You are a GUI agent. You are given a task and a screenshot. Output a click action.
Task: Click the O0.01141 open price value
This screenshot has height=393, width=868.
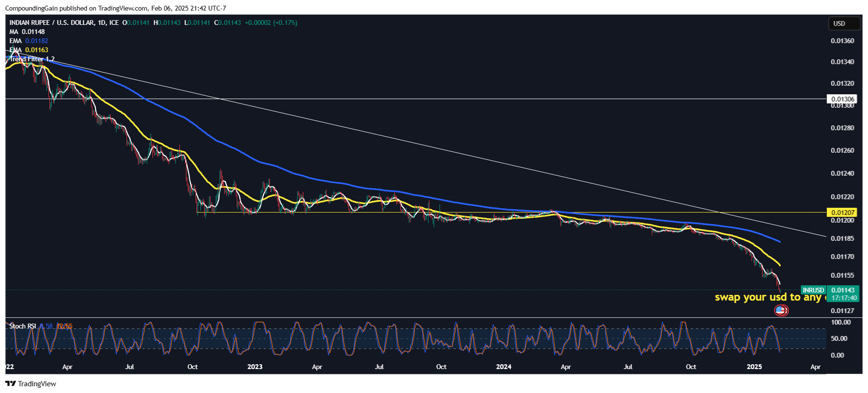[136, 22]
